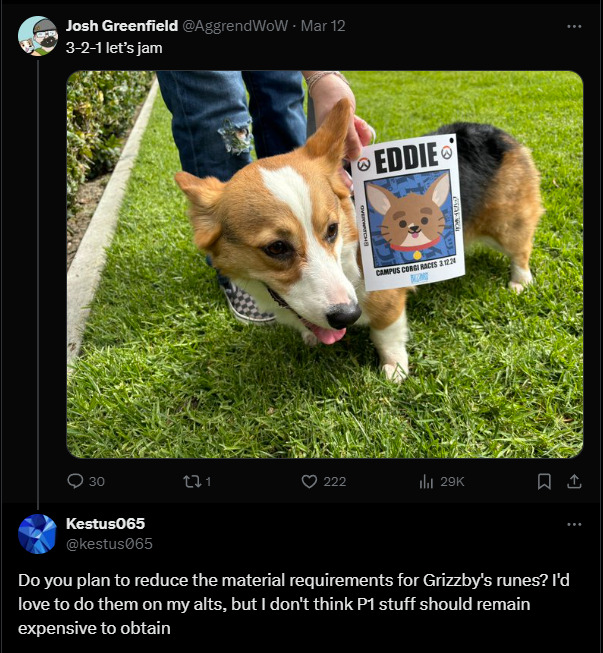This screenshot has height=653, width=603.
Task: Open the @AggrendWoW handle
Action: (235, 26)
